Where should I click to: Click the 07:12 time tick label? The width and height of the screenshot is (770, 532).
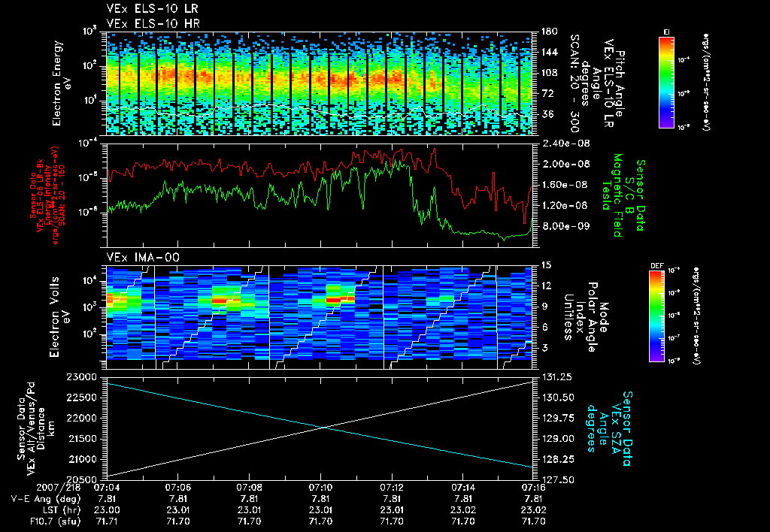(391, 488)
